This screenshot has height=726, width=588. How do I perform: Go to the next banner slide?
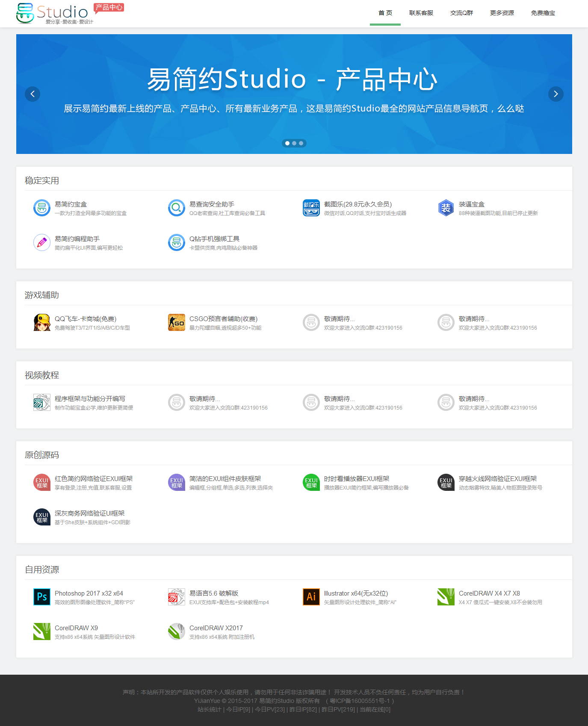click(555, 94)
